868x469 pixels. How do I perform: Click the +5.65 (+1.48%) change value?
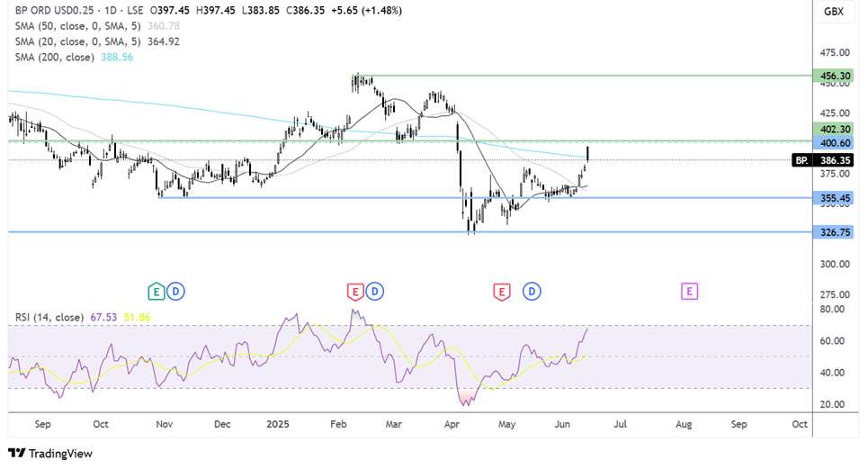click(x=366, y=11)
